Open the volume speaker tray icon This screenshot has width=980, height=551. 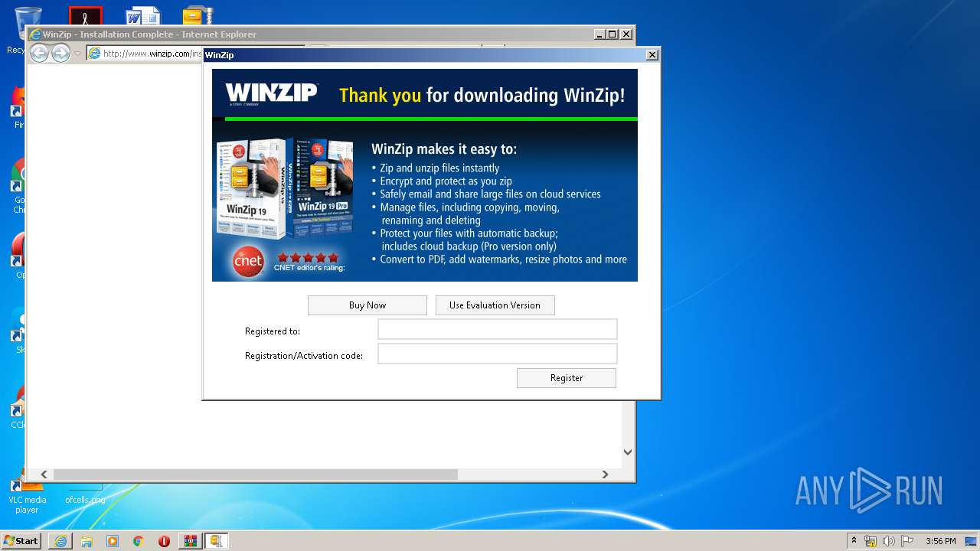pyautogui.click(x=889, y=541)
